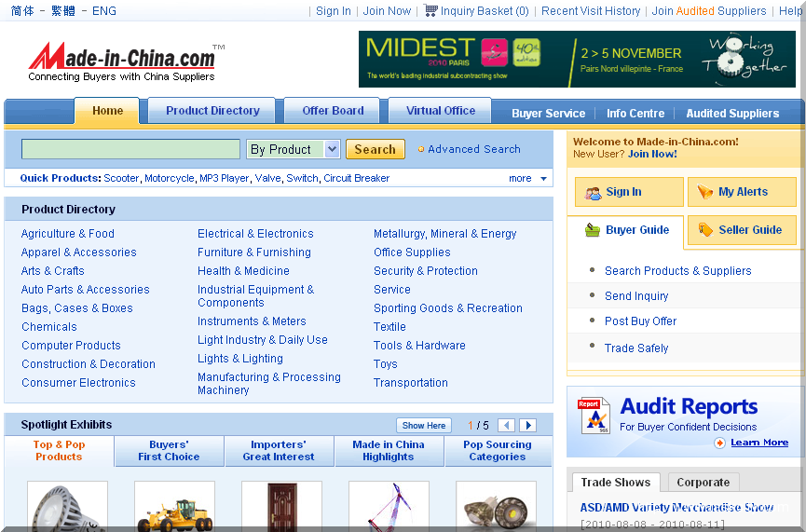Open the spotlight lamps product thumbnail

(496, 506)
